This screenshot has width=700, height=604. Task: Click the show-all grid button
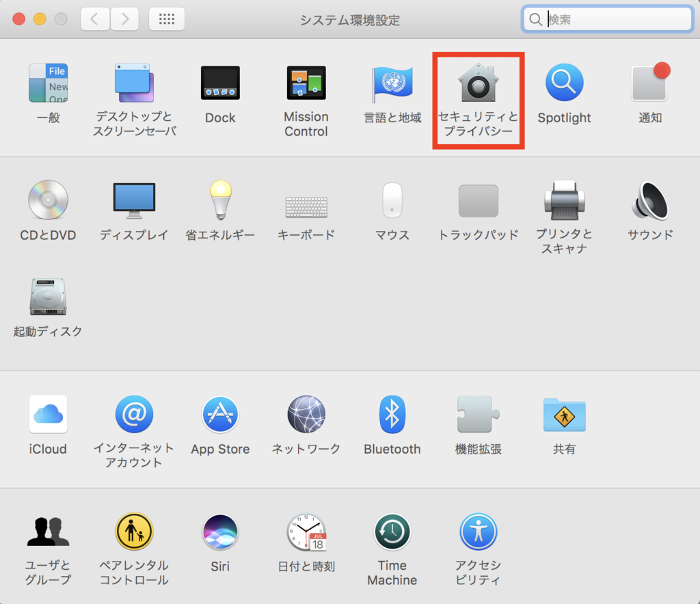tap(167, 18)
